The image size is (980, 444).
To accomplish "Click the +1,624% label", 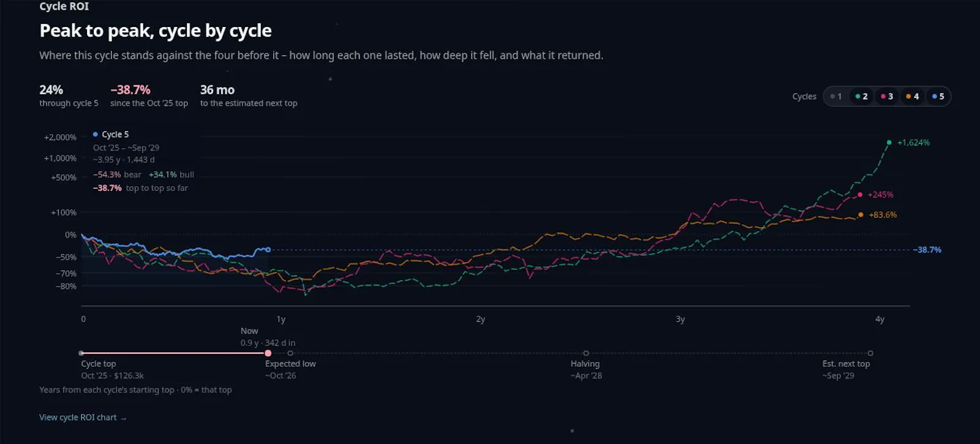I will tap(913, 143).
